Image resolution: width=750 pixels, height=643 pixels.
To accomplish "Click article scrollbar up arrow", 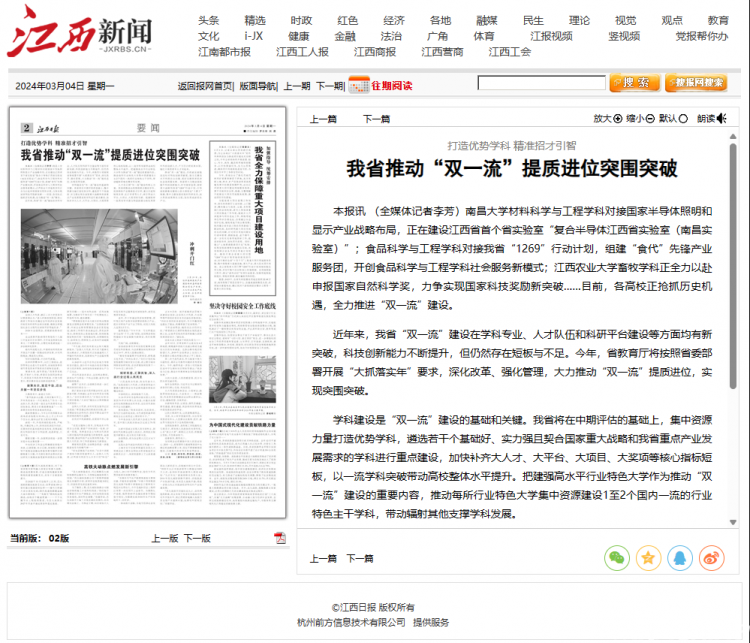I will (733, 137).
